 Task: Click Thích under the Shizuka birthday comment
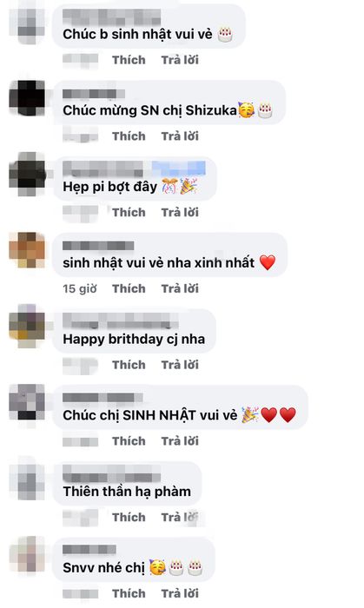[x=129, y=136]
